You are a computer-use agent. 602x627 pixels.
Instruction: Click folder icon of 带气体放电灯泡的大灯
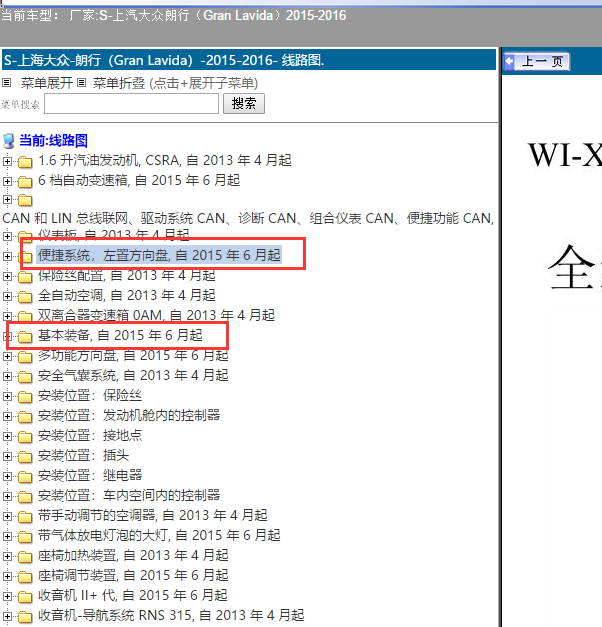(25, 537)
